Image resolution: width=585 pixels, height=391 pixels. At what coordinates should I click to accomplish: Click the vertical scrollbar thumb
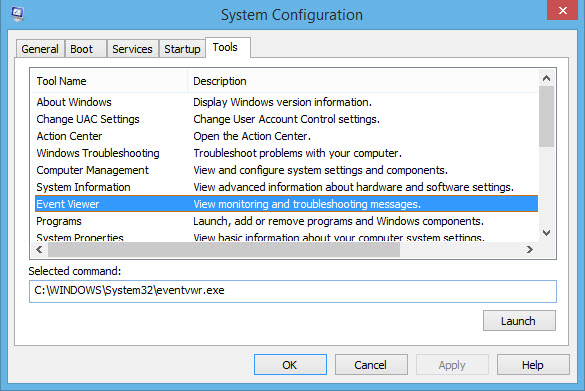[x=547, y=116]
